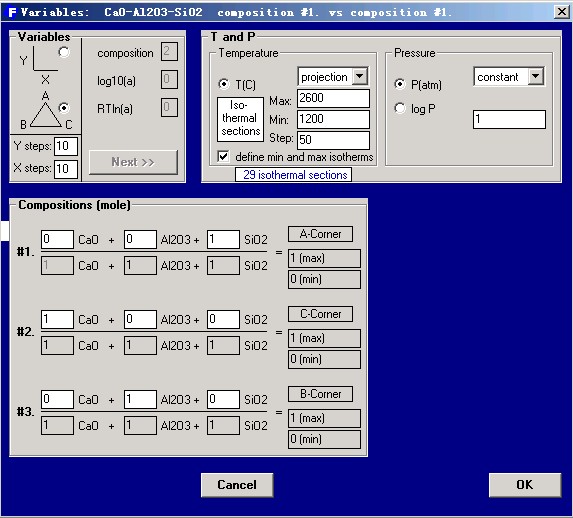The height and width of the screenshot is (518, 573).
Task: Click composition #3 SiO2 numerator field
Action: [223, 399]
